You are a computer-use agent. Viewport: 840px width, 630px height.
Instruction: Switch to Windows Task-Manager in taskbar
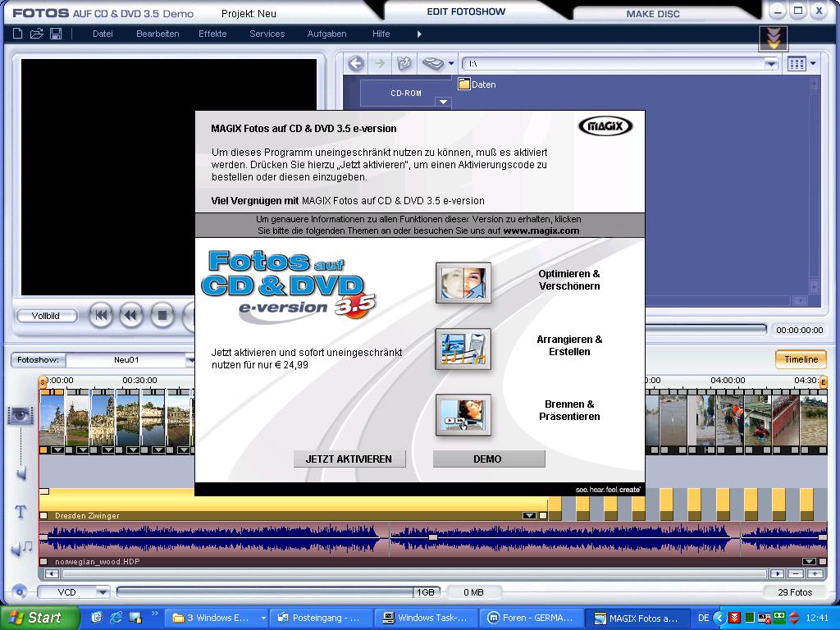coord(425,618)
